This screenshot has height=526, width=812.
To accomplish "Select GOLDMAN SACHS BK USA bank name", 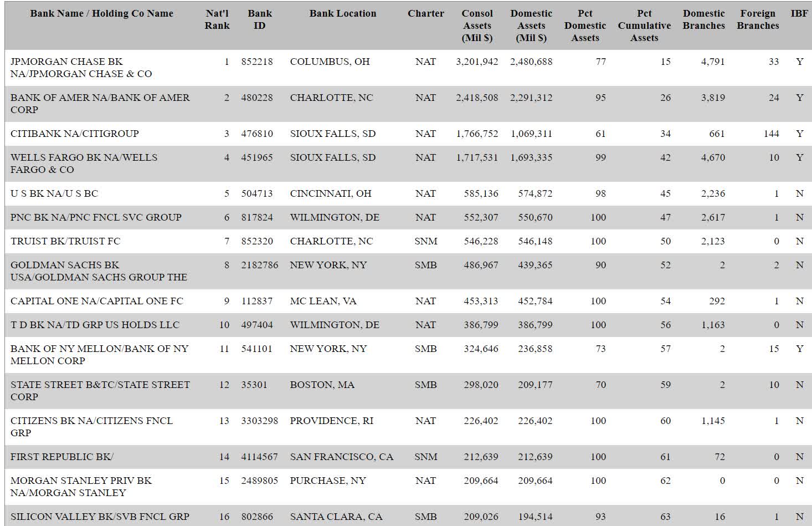I will (x=99, y=271).
